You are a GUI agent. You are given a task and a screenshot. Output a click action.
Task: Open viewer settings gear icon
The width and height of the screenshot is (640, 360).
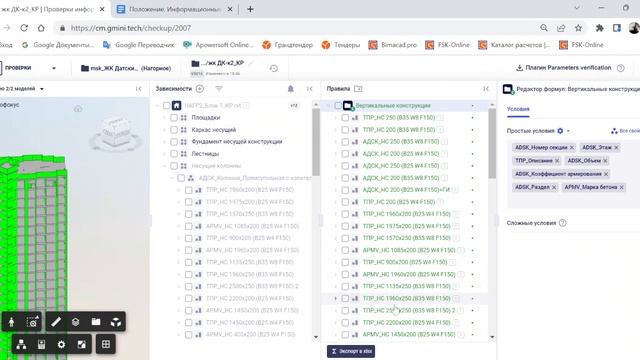click(61, 344)
